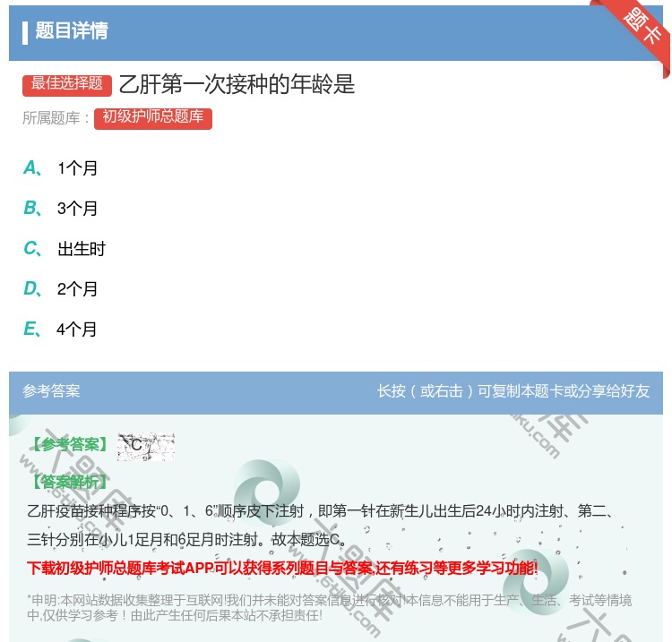Choose answer option 3个月
The height and width of the screenshot is (642, 672).
77,209
